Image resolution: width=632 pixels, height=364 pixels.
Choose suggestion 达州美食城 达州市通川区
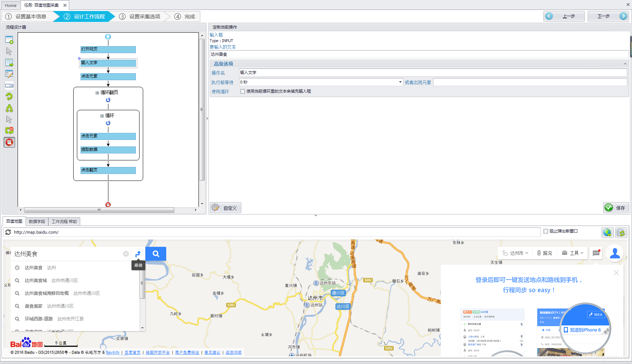(x=75, y=281)
